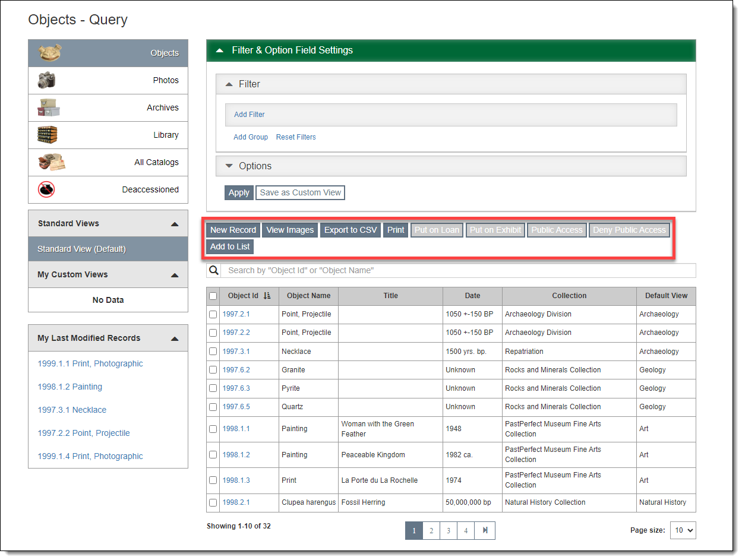Screen dimensions: 742x560
Task: Click the View Images button
Action: point(290,230)
